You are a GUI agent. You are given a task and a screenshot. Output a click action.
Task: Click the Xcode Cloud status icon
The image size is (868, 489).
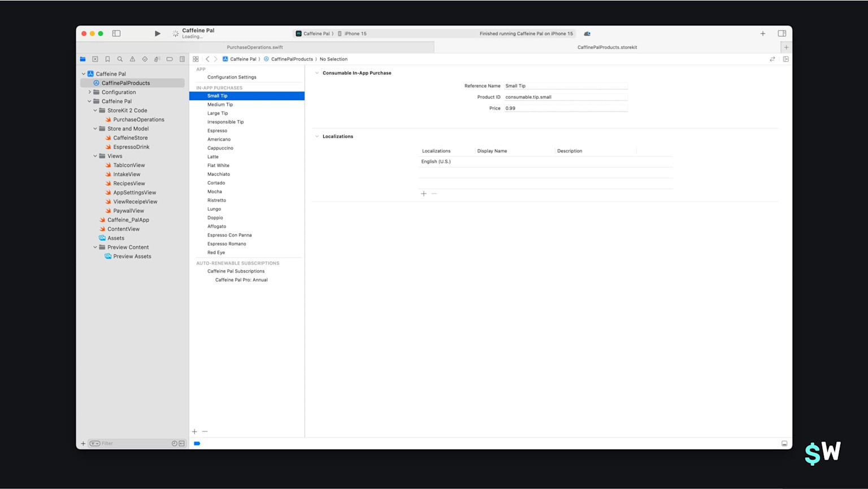click(x=587, y=33)
